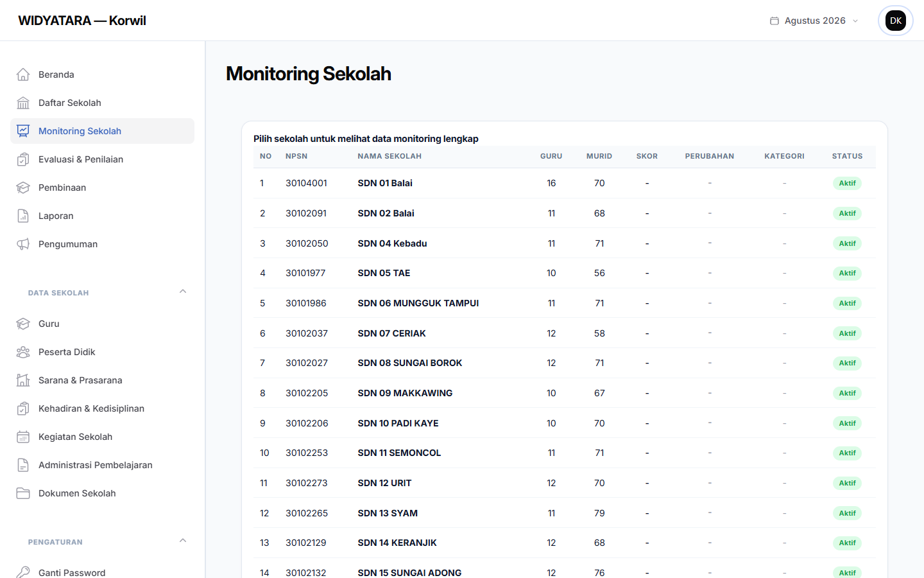Screen dimensions: 924x578
Task: Click SDN 08 SUNGAI BOROK name
Action: pyautogui.click(x=410, y=363)
